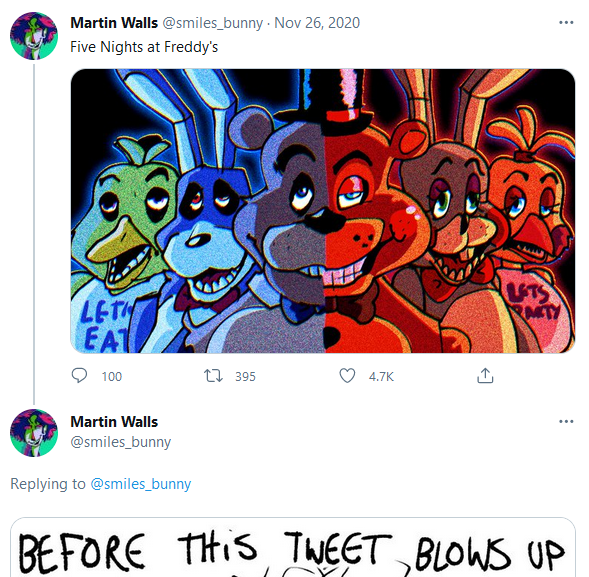
Task: Click Martin Walls name on reply tweet
Action: [x=114, y=422]
